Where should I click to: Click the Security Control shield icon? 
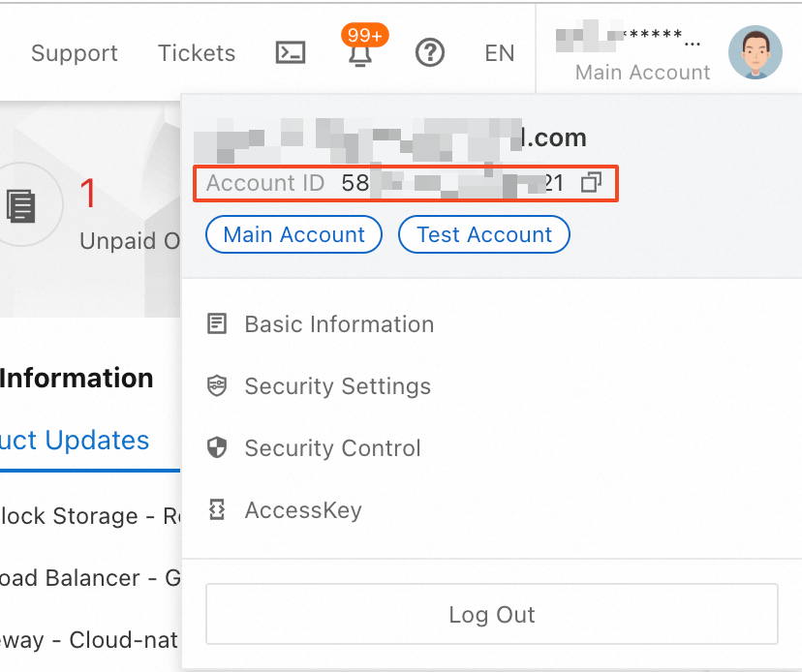(x=217, y=448)
